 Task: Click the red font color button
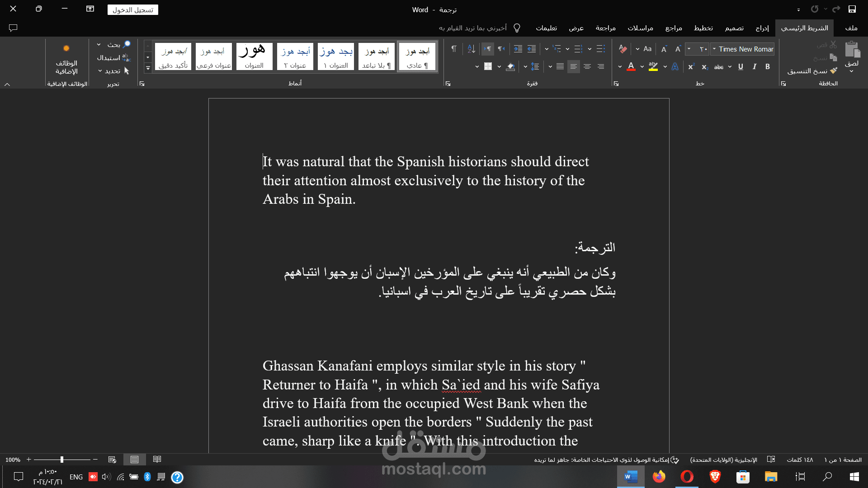(x=631, y=67)
